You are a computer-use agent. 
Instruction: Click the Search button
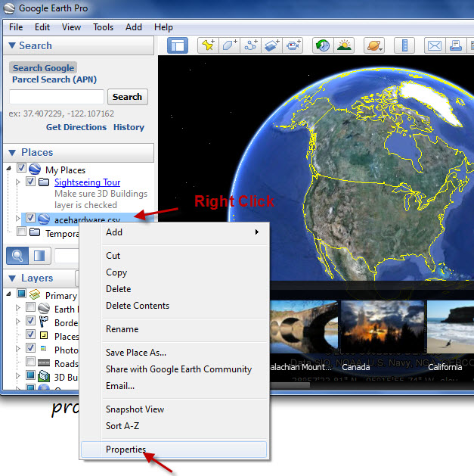click(x=127, y=97)
